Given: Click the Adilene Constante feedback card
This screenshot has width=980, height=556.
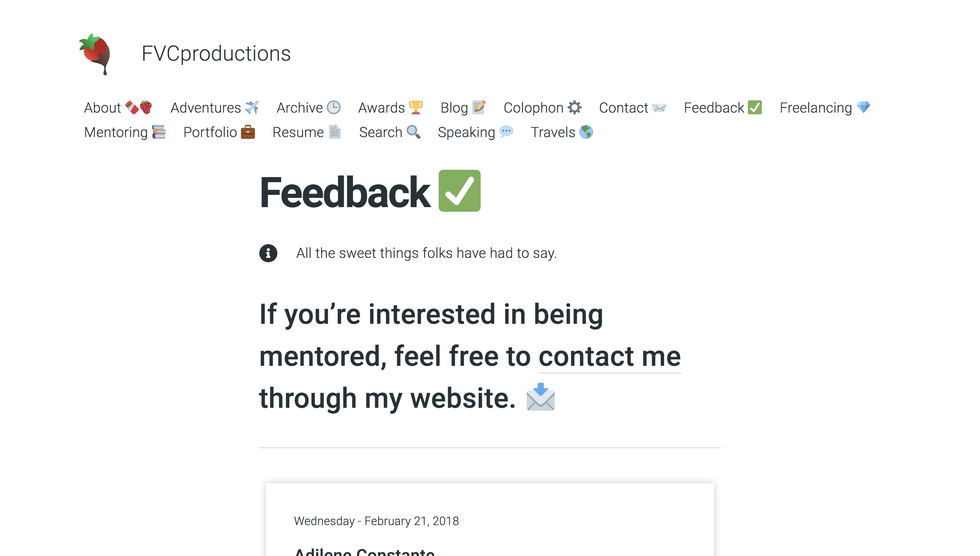Looking at the screenshot, I should click(x=490, y=519).
